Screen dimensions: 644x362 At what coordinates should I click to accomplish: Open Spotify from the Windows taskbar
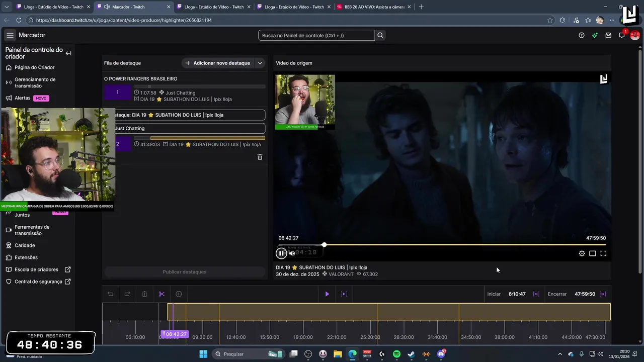(396, 354)
